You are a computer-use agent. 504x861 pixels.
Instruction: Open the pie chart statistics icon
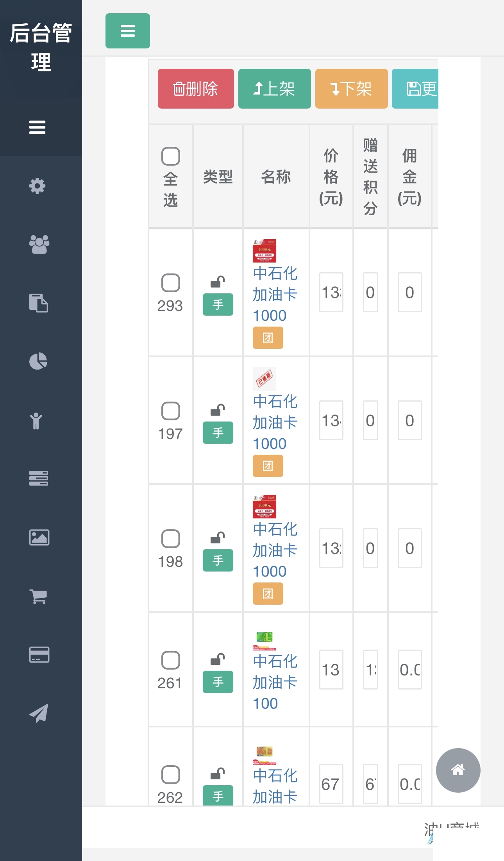[38, 361]
